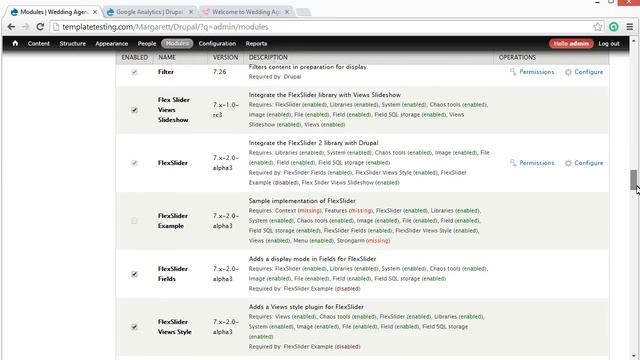The height and width of the screenshot is (360, 640).
Task: Open Configure link for FlexSlider module
Action: [589, 163]
